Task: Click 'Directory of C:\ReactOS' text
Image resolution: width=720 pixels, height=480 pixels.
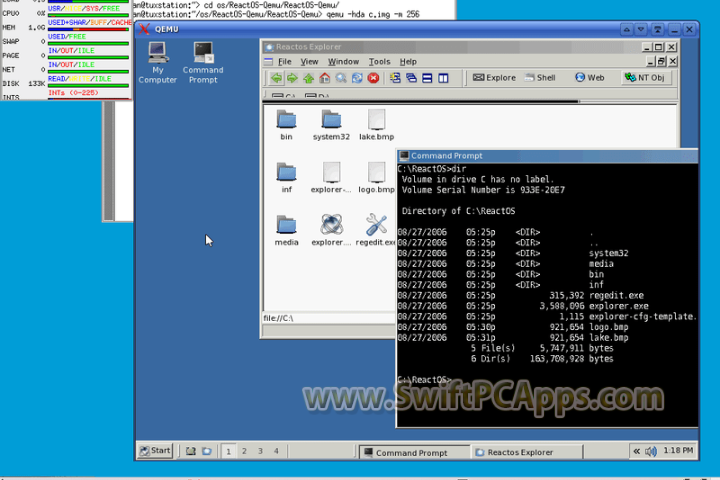Action: pos(458,211)
